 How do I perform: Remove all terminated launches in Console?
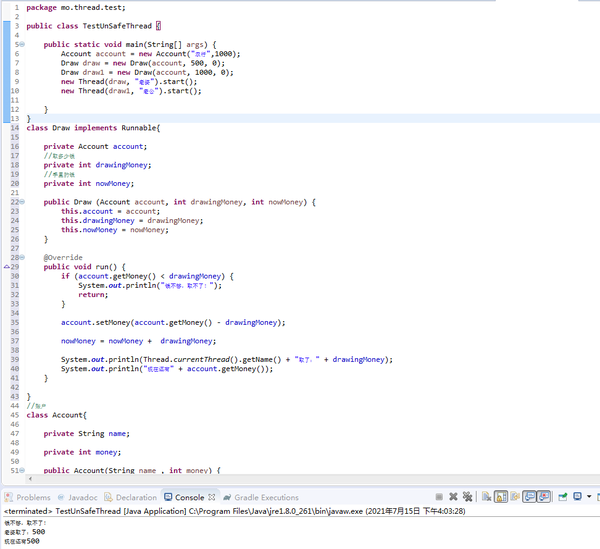pyautogui.click(x=467, y=497)
